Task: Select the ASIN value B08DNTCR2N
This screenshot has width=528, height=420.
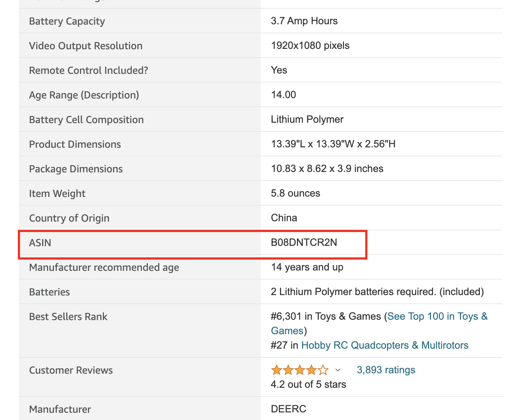Action: [304, 242]
